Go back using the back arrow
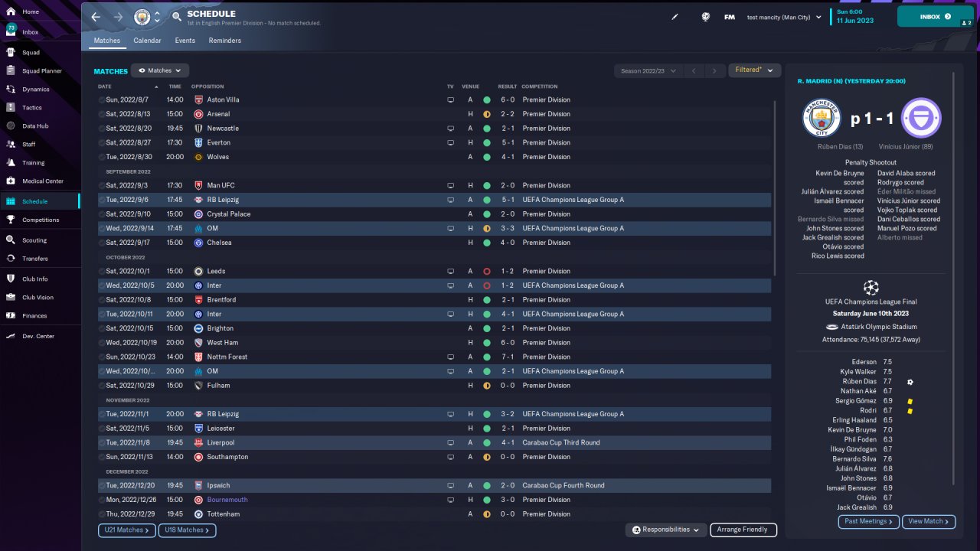Image resolution: width=980 pixels, height=551 pixels. point(96,17)
